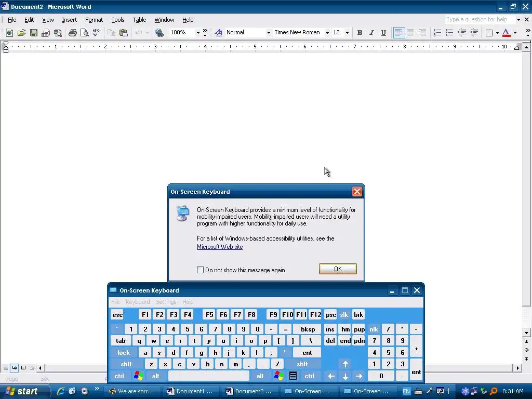The width and height of the screenshot is (532, 399).
Task: Click the Print toolbar icon
Action: click(x=72, y=33)
